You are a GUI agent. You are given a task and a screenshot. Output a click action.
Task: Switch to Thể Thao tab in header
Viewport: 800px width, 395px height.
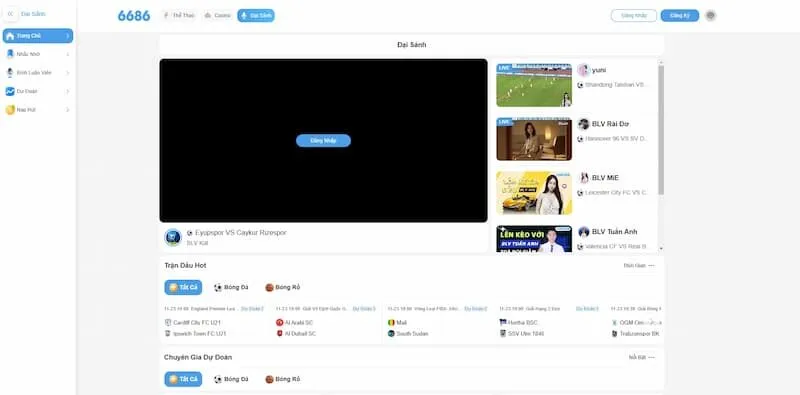coord(179,15)
